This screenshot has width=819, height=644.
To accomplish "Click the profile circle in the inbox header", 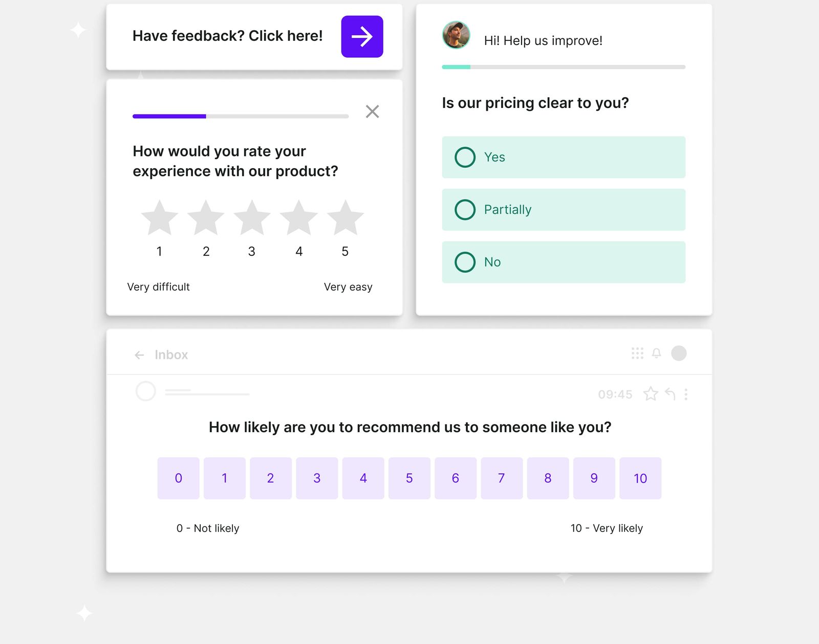I will click(x=679, y=353).
